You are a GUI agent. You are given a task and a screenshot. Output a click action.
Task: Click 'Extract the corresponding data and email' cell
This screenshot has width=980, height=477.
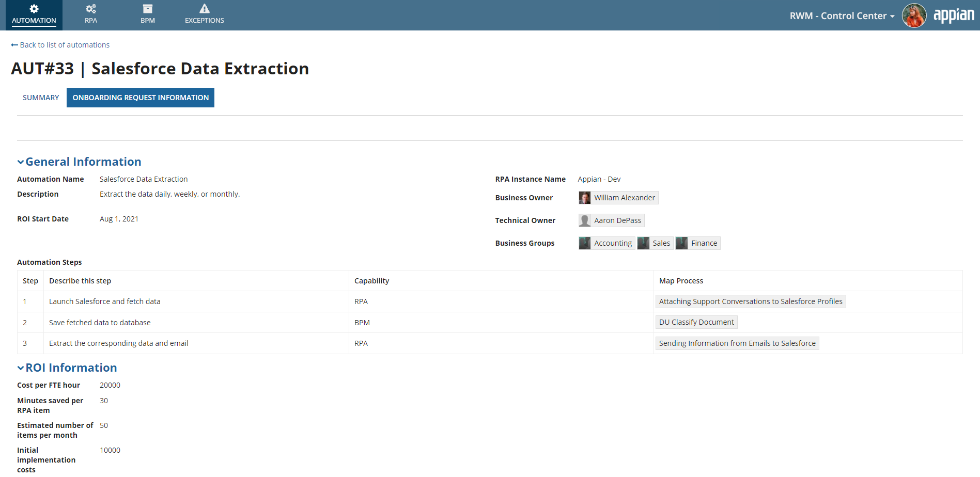coord(196,343)
